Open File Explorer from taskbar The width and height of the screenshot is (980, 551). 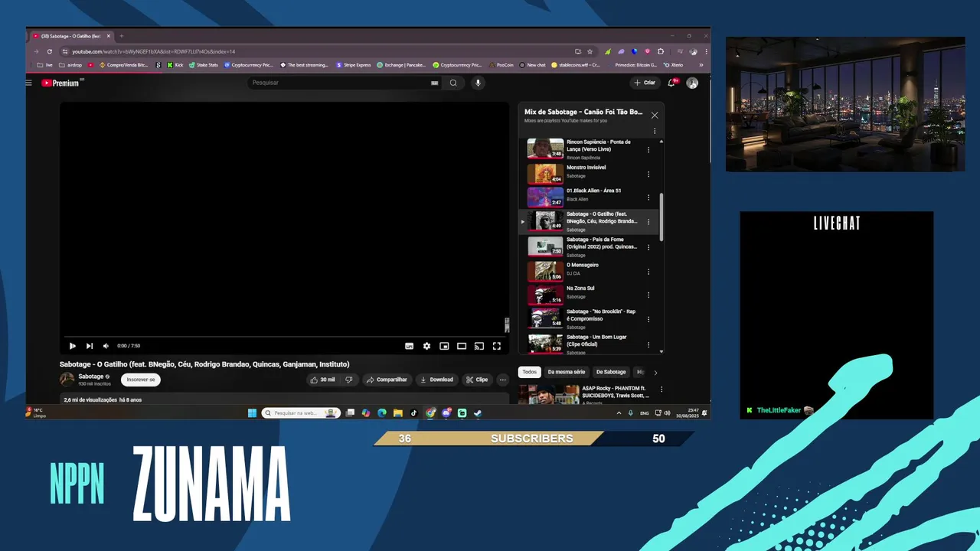click(x=398, y=413)
